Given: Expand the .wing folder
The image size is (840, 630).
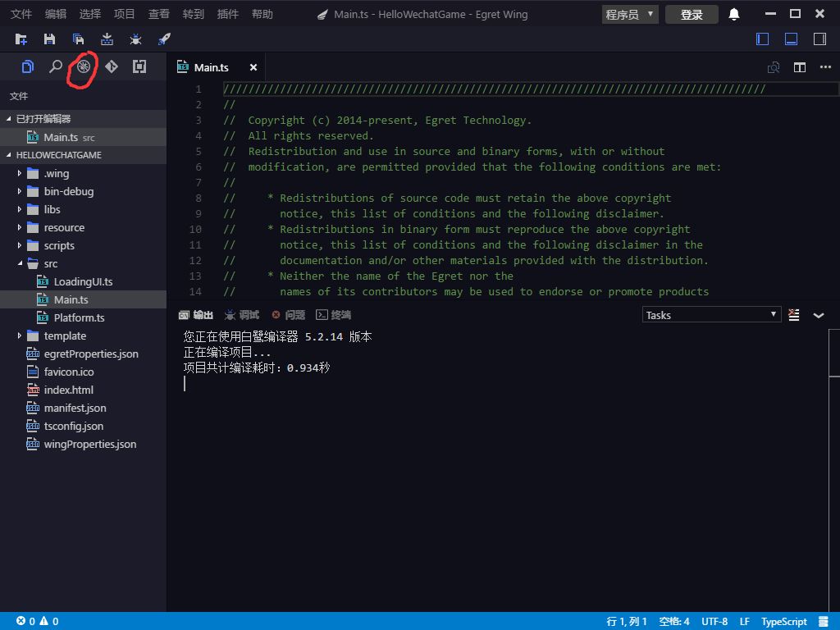Looking at the screenshot, I should click(20, 173).
